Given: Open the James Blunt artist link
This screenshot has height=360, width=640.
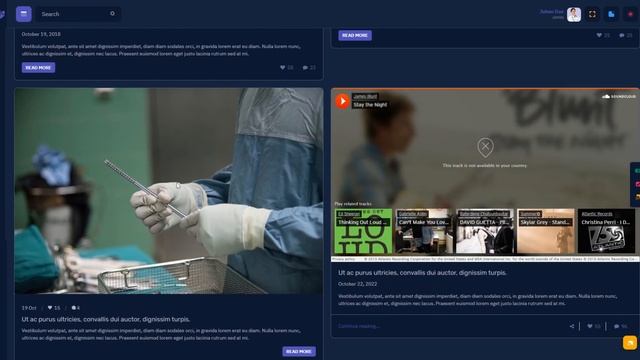Looking at the screenshot, I should click(365, 96).
